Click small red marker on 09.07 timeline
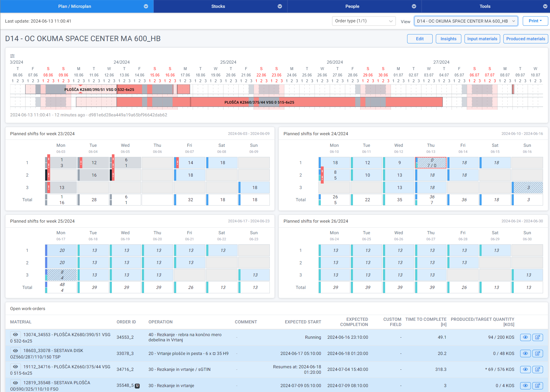 point(513,89)
